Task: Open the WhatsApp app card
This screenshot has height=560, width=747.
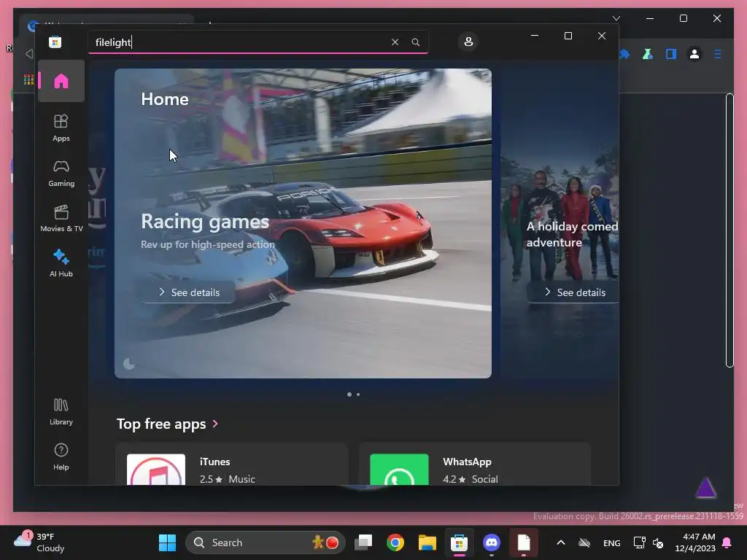Action: tap(475, 464)
